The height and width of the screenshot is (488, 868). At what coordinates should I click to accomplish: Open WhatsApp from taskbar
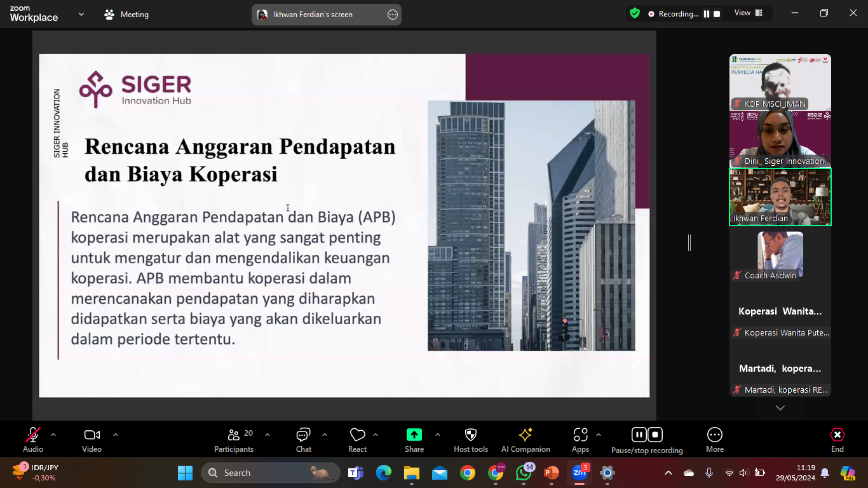click(524, 473)
